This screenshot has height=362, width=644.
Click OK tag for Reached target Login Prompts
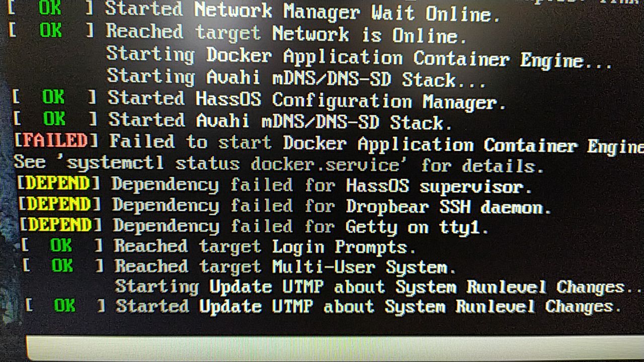(x=61, y=245)
